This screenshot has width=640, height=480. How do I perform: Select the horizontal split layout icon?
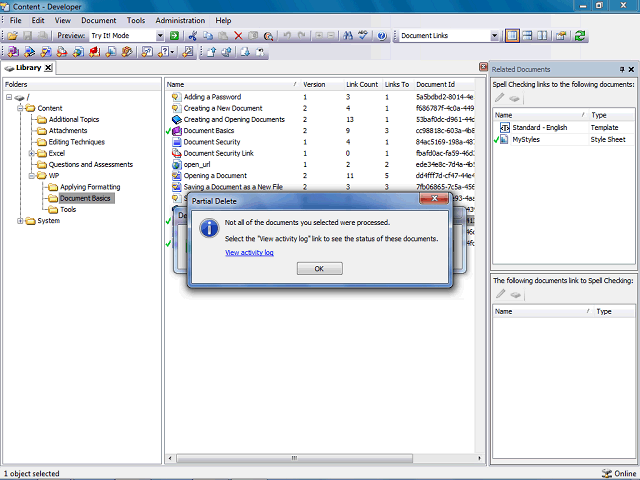click(527, 36)
